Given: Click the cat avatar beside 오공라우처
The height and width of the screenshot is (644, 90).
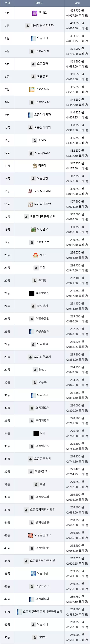Looking at the screenshot, I should pos(32,89).
